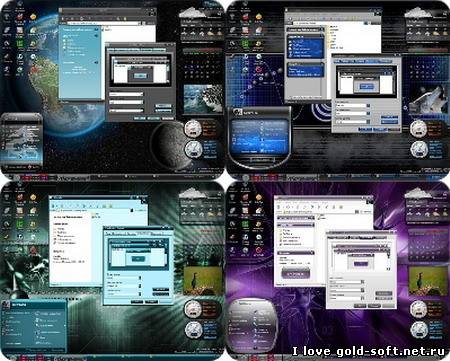Open the green spreadsheet-style icon on Earth desktop

coord(20,44)
